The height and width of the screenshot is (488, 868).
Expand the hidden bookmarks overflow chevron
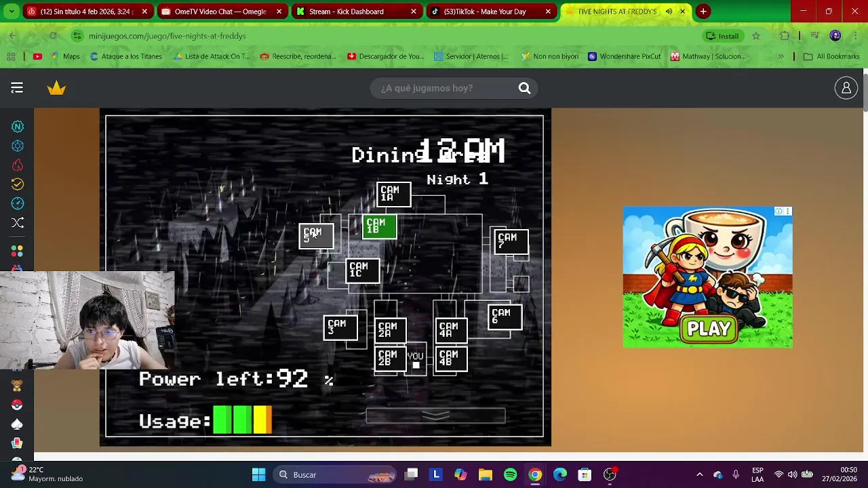click(x=781, y=56)
